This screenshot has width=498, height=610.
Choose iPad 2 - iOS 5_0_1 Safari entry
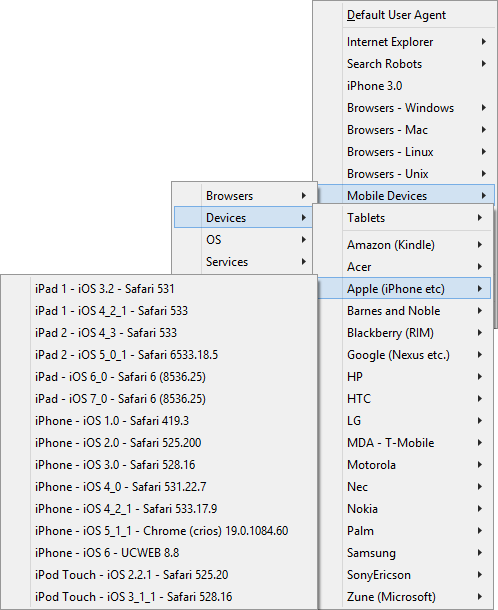pos(160,355)
